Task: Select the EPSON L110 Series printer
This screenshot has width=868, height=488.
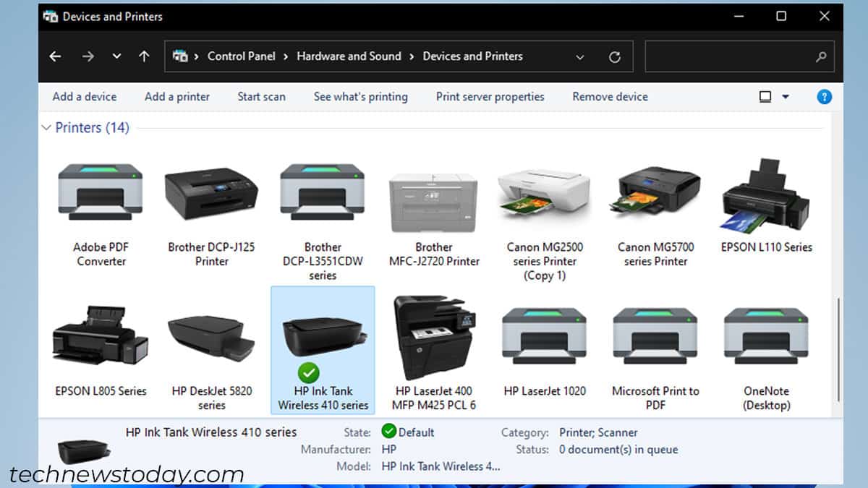Action: [x=766, y=193]
